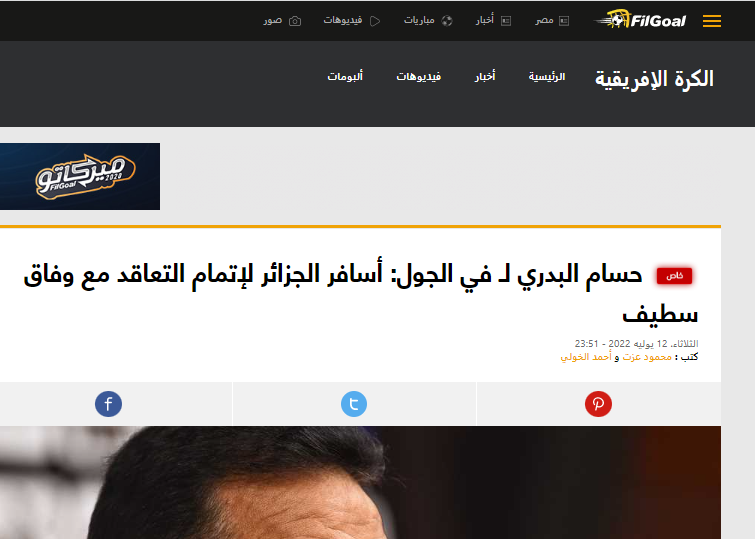Image resolution: width=755 pixels, height=539 pixels.
Task: Open author link أحمد الخولي
Action: pyautogui.click(x=586, y=357)
